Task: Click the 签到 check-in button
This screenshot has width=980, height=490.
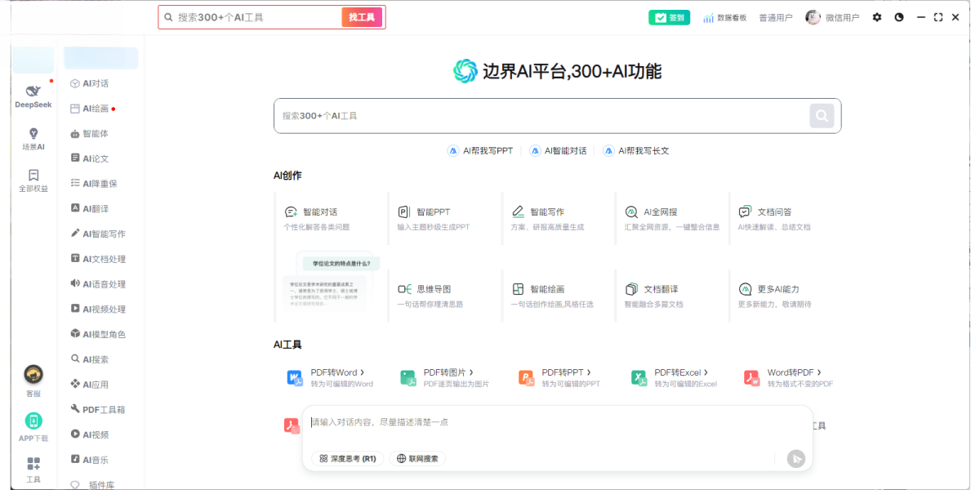Action: (669, 17)
